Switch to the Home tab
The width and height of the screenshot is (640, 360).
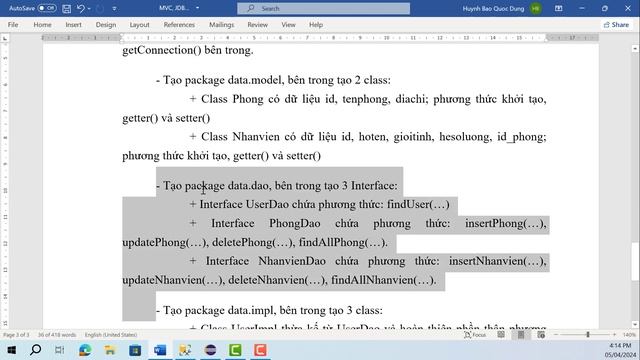(x=42, y=24)
